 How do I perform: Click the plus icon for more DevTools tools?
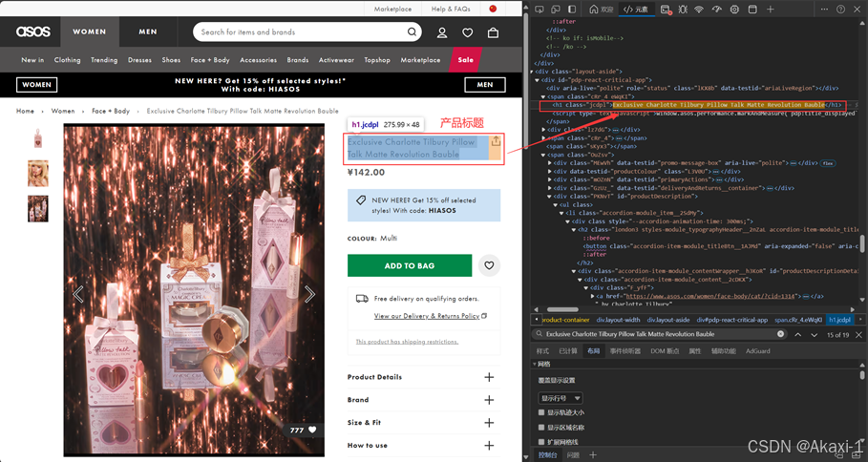770,9
